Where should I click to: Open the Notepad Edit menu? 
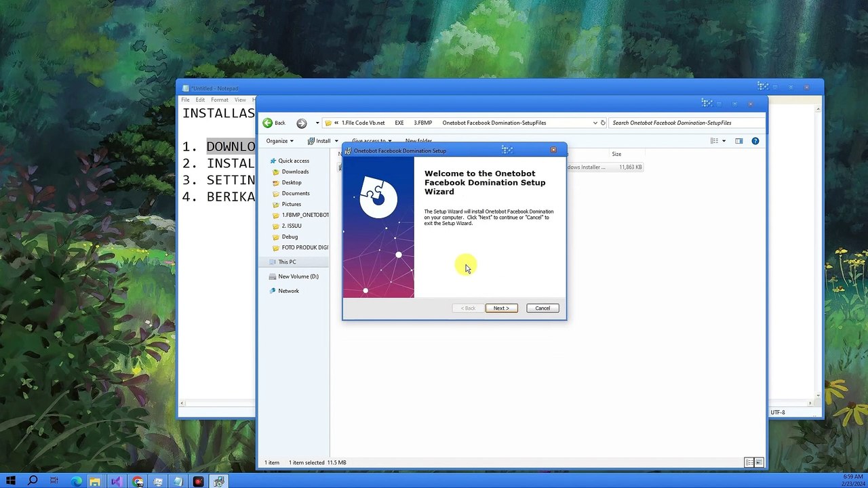(200, 100)
